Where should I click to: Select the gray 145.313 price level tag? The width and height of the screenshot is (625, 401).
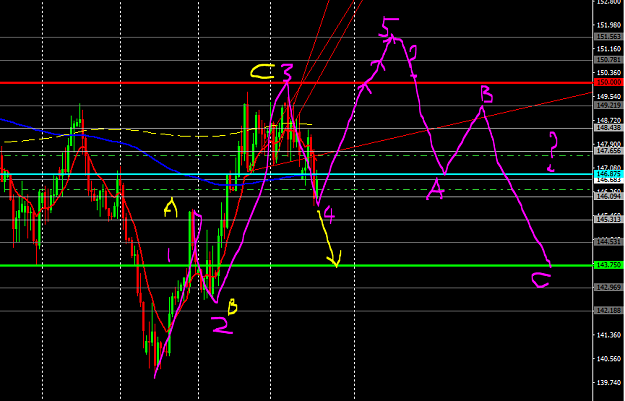pyautogui.click(x=608, y=219)
